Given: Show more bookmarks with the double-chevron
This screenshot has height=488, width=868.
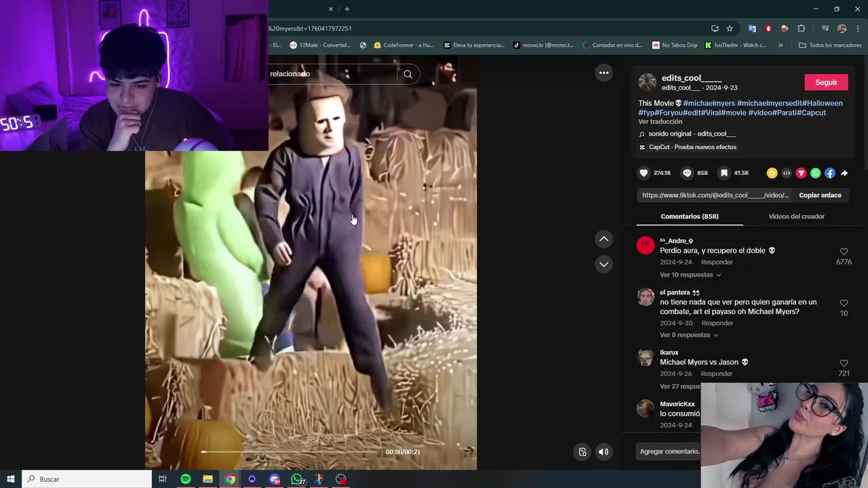Looking at the screenshot, I should [781, 45].
